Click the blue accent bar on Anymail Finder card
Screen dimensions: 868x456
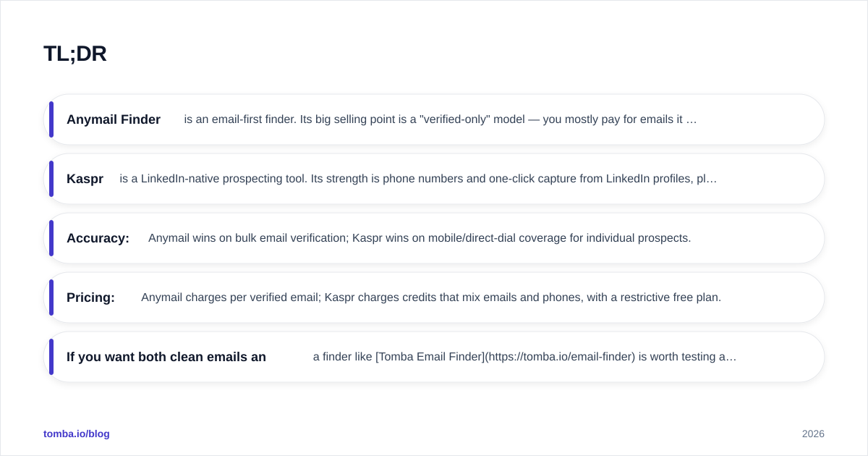pyautogui.click(x=51, y=119)
